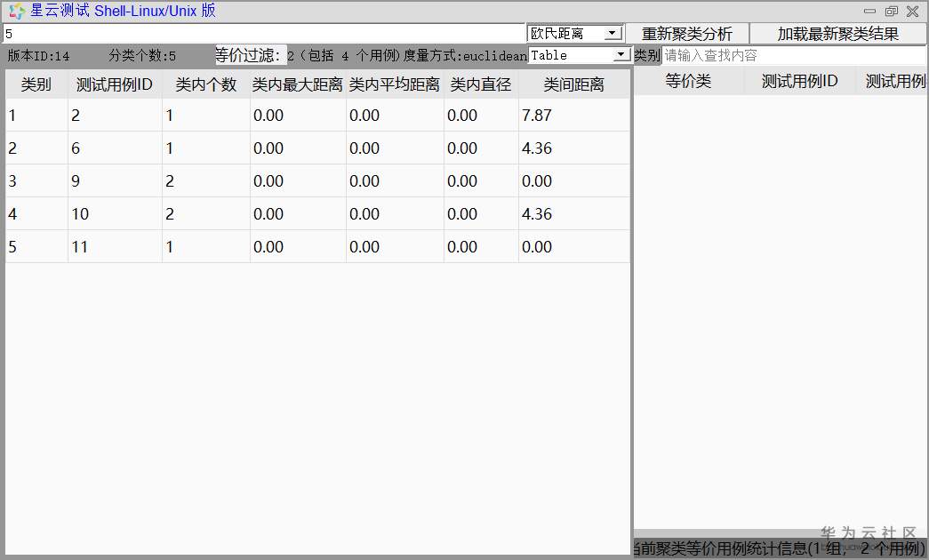
Task: Click the category 5 row cell
Action: pyautogui.click(x=36, y=246)
